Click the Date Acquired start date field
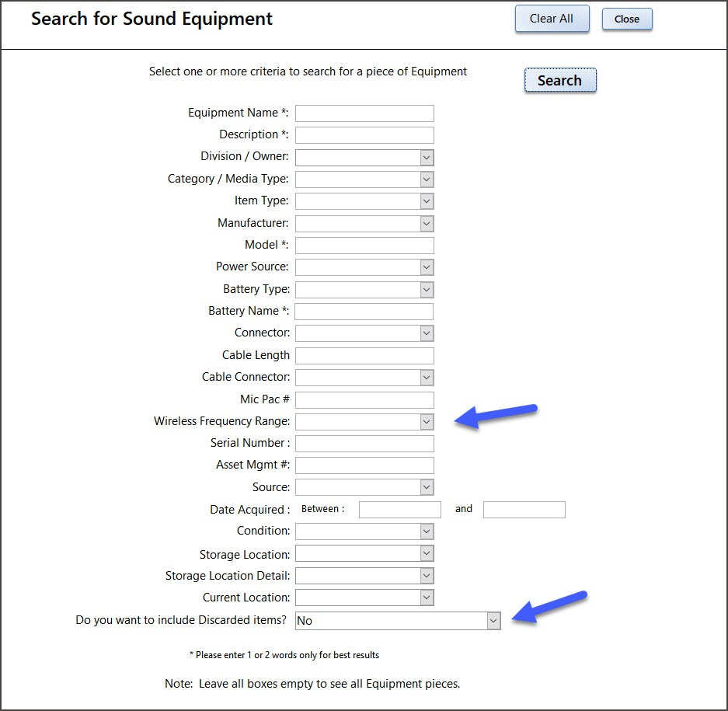Image resolution: width=728 pixels, height=711 pixels. tap(400, 510)
